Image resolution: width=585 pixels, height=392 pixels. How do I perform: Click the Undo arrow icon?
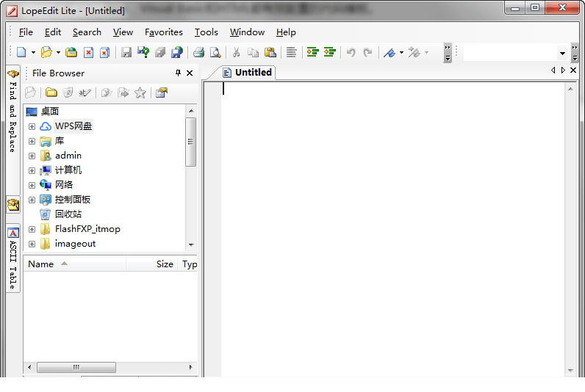tap(351, 53)
